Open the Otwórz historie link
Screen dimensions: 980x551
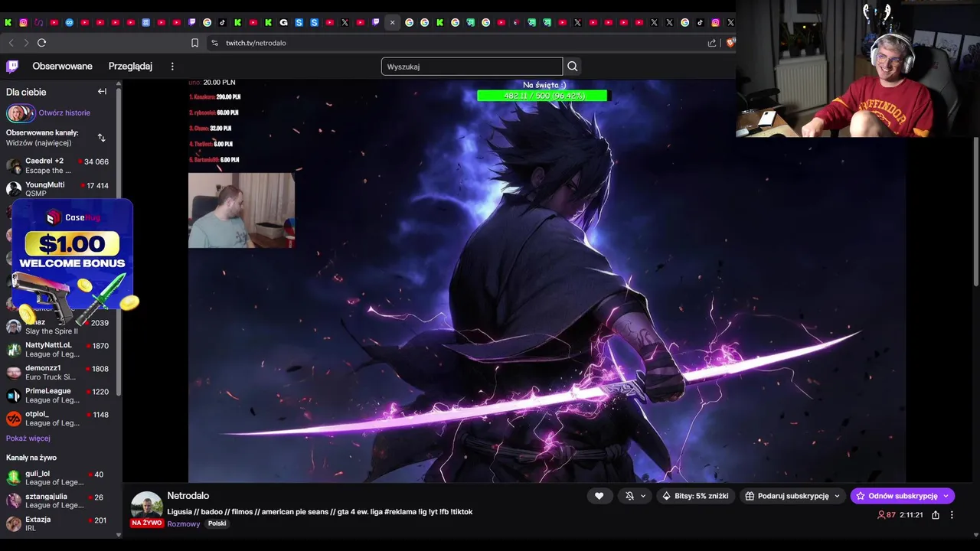coord(64,113)
